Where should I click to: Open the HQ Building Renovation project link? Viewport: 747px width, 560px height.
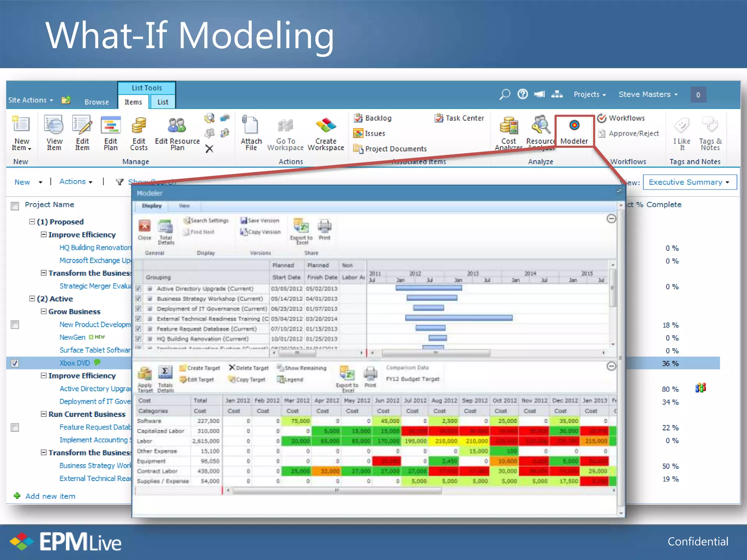click(95, 248)
